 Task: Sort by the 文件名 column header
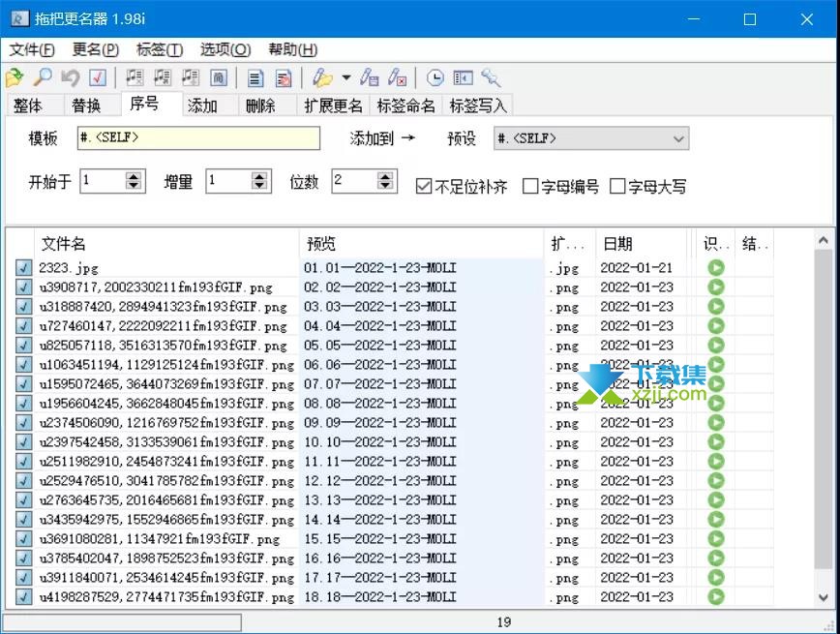pos(166,244)
